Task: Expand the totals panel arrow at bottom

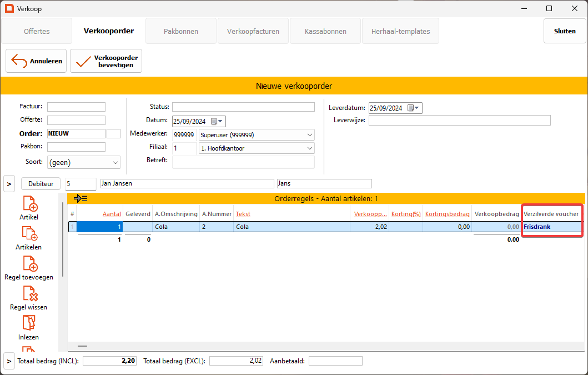Action: pyautogui.click(x=9, y=361)
